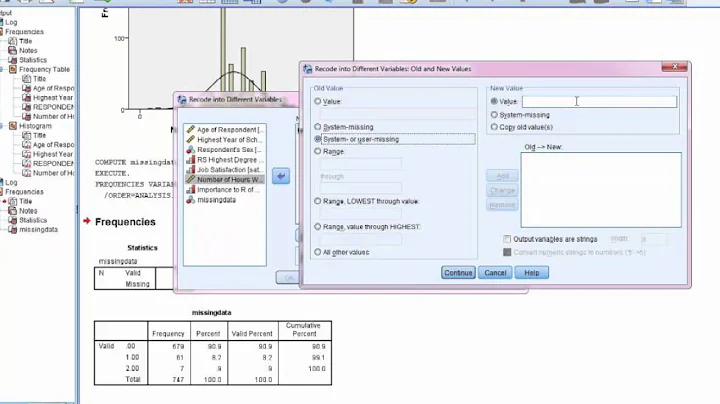
Task: Click Statistics icon under second Frequencies
Action: [x=12, y=220]
